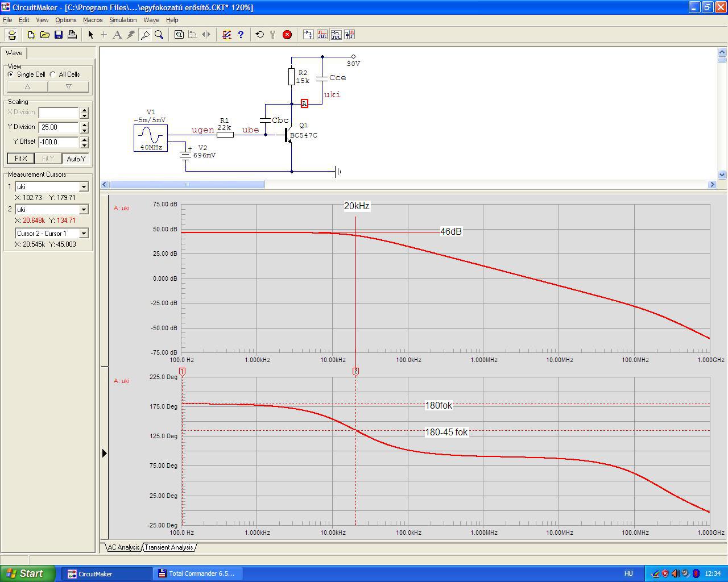Increase the X Division value

click(85, 110)
